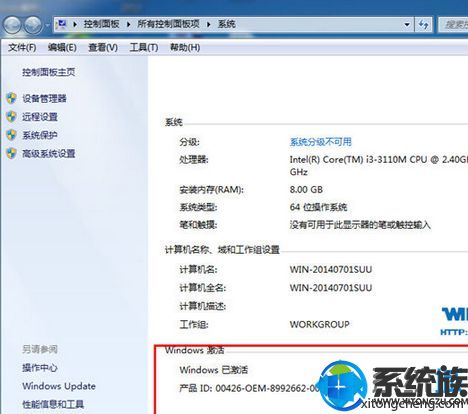Open 工具(T) menu
The height and width of the screenshot is (414, 468).
[x=144, y=47]
